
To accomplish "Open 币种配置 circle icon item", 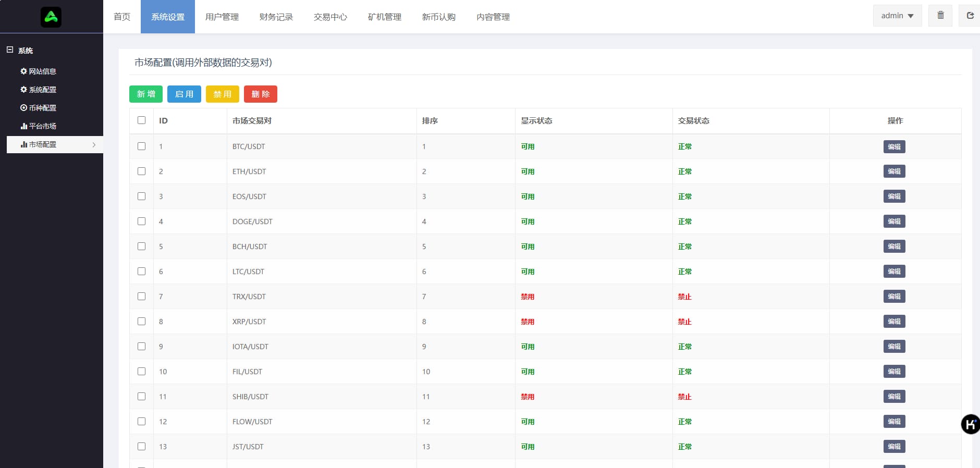I will pyautogui.click(x=38, y=108).
